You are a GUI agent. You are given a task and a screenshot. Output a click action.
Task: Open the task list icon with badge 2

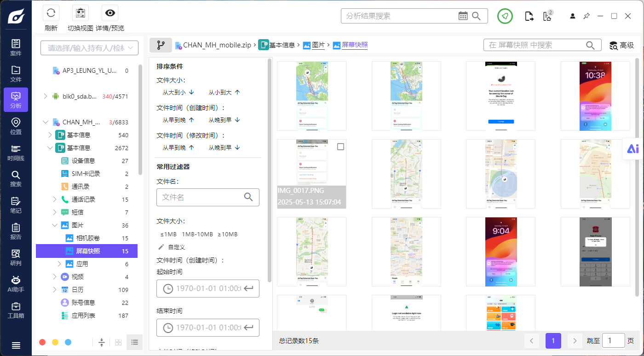[x=547, y=16]
